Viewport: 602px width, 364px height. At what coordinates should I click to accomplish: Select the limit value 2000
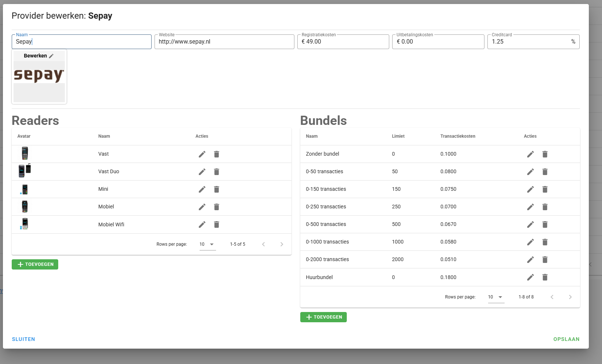[x=398, y=259]
